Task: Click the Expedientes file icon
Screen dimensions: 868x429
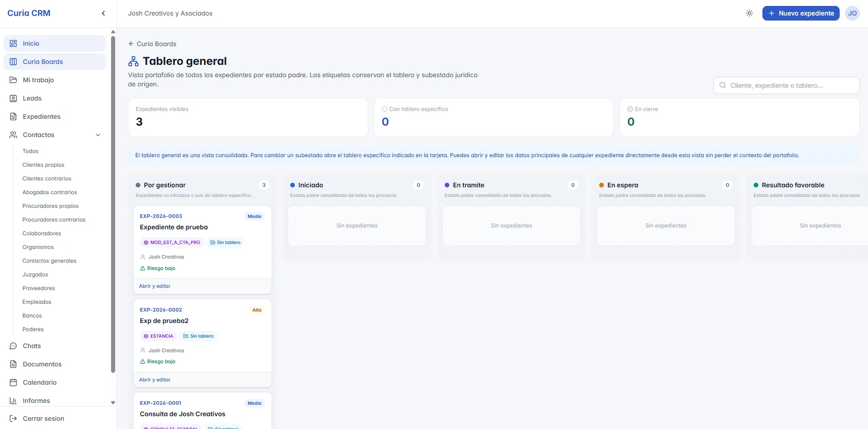Action: click(13, 117)
